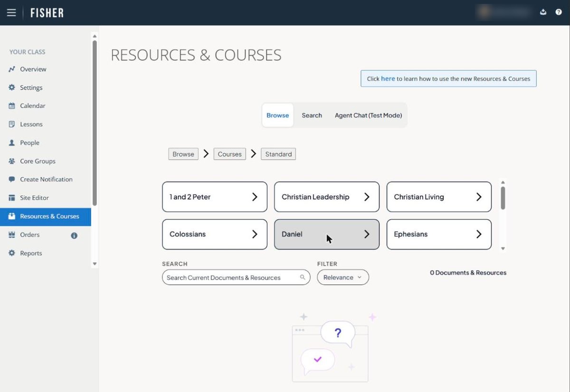This screenshot has width=570, height=392.
Task: Open the Agent Chat (Test Mode) tab
Action: pos(368,115)
